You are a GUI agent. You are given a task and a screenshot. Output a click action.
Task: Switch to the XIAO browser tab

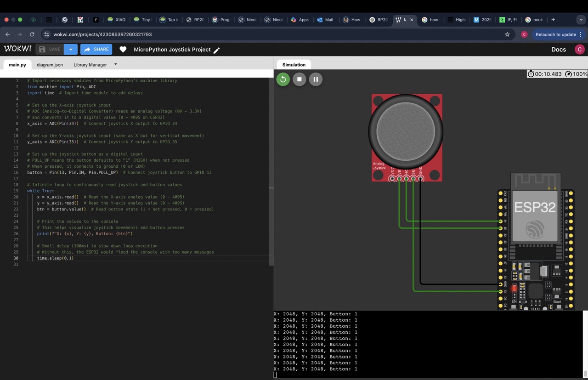[x=117, y=20]
